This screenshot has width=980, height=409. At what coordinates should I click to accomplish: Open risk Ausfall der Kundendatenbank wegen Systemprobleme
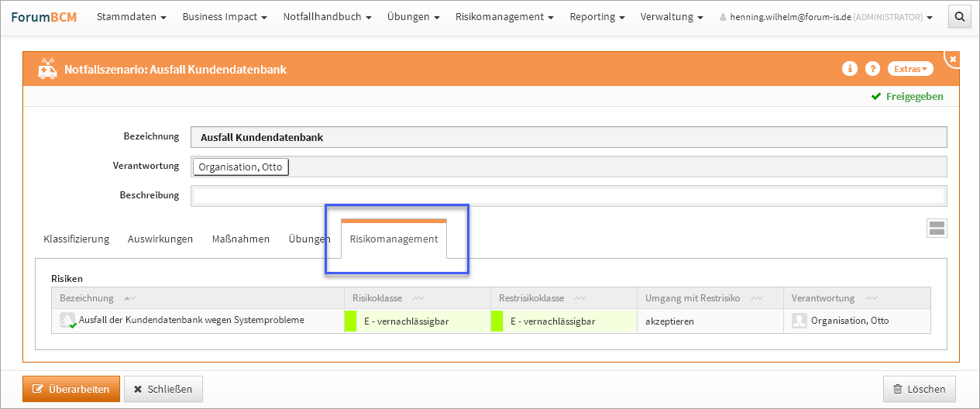tap(191, 320)
